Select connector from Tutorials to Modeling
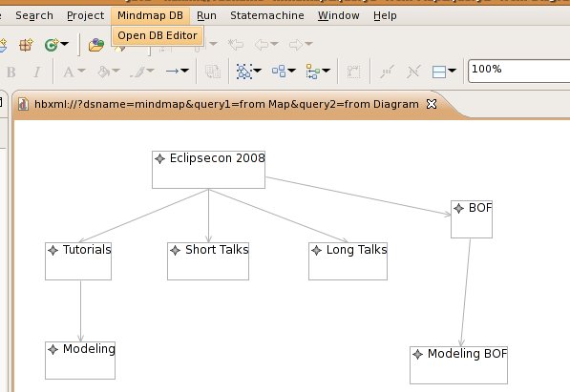The height and width of the screenshot is (392, 570). pos(81,311)
